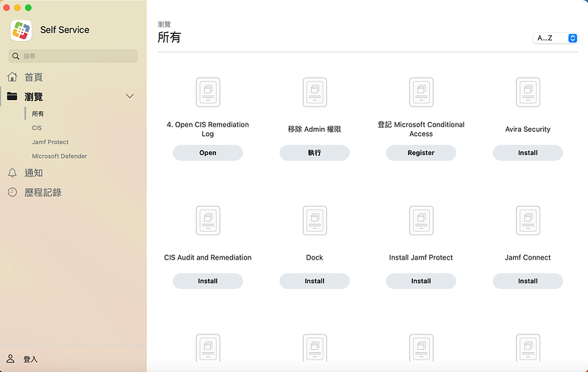Screen dimensions: 588x372
Task: Click the user icon beside 登入
Action: (10, 359)
